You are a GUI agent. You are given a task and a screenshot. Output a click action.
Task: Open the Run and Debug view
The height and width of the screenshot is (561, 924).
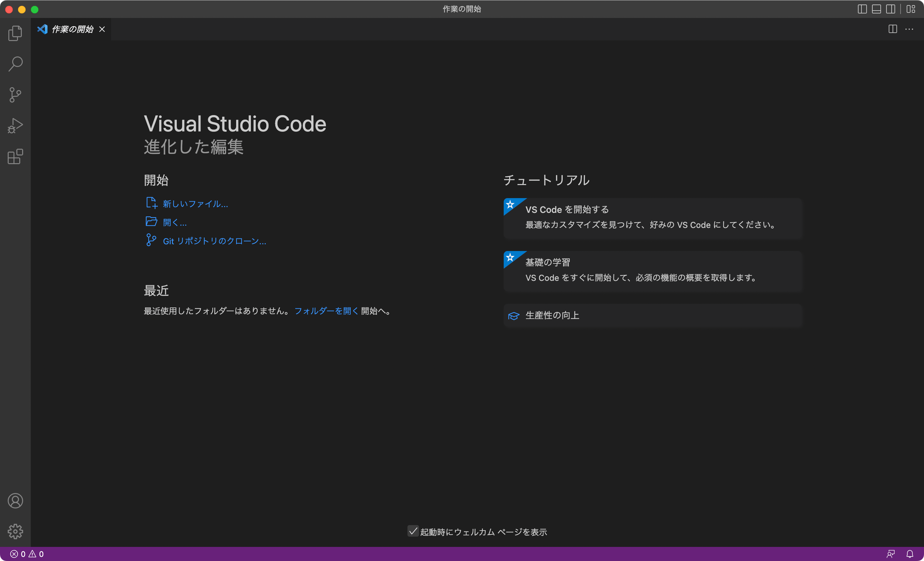[15, 126]
